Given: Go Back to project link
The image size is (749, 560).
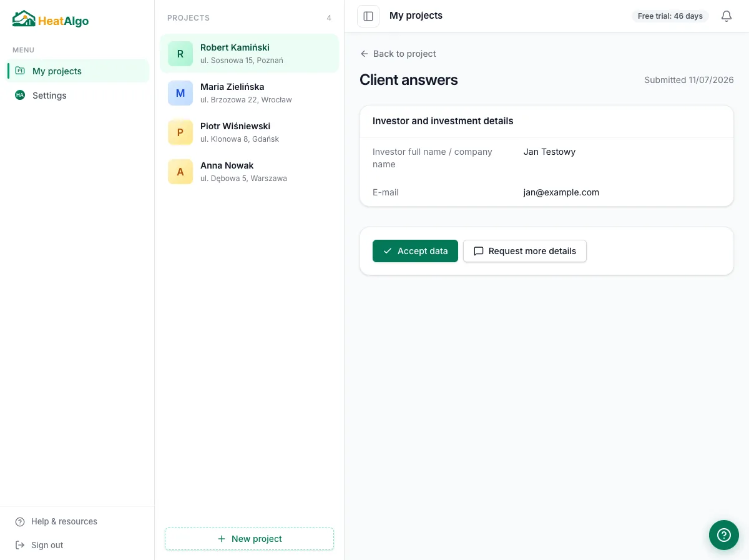Looking at the screenshot, I should coord(398,54).
